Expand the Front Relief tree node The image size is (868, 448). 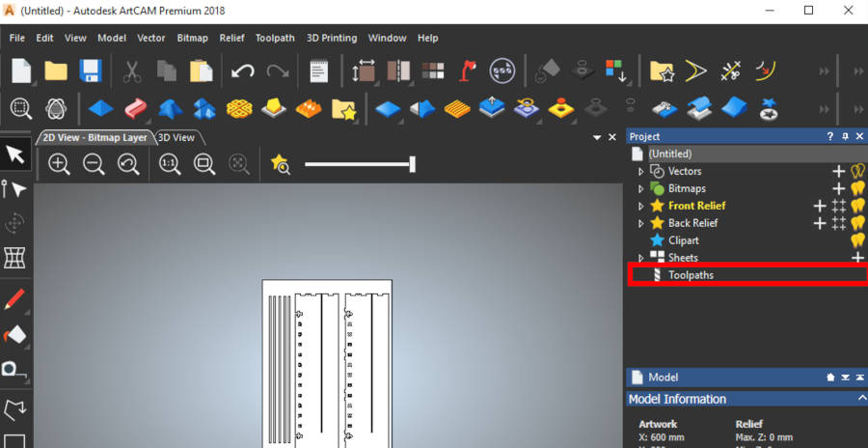pos(641,207)
